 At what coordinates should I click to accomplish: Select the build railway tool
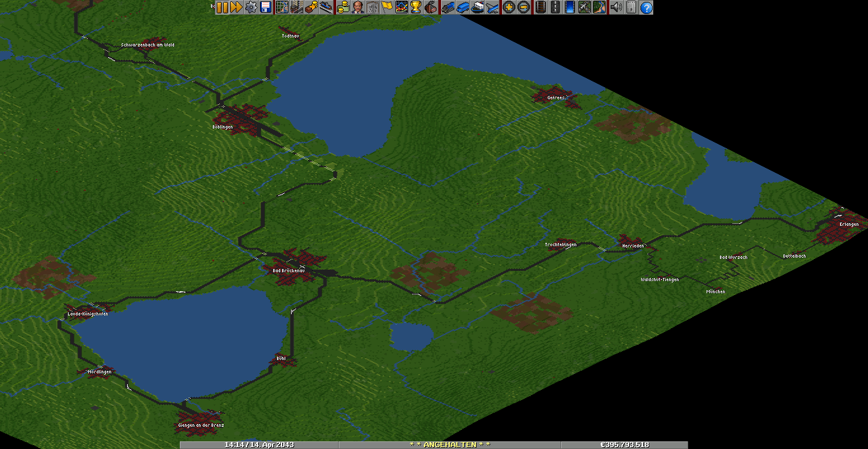(540, 8)
